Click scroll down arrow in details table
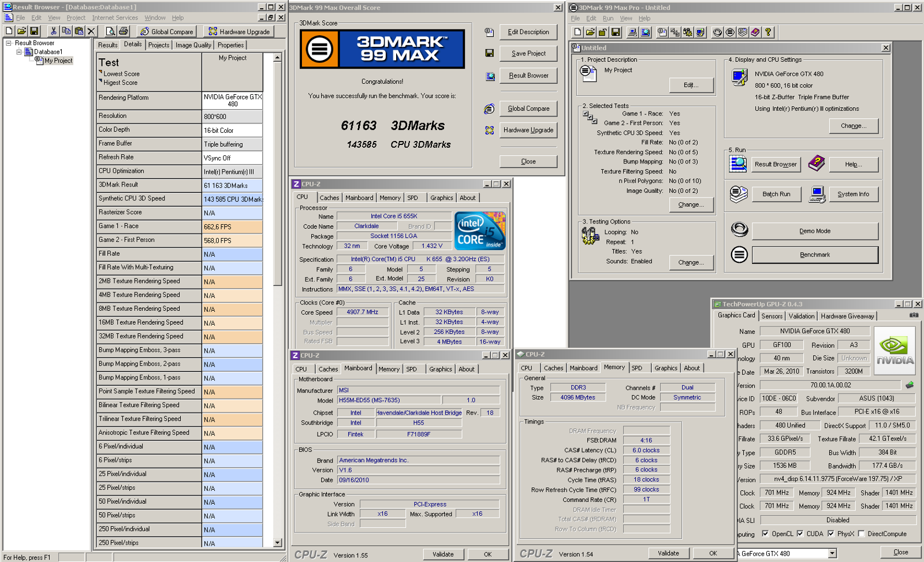This screenshot has height=562, width=924. [278, 542]
